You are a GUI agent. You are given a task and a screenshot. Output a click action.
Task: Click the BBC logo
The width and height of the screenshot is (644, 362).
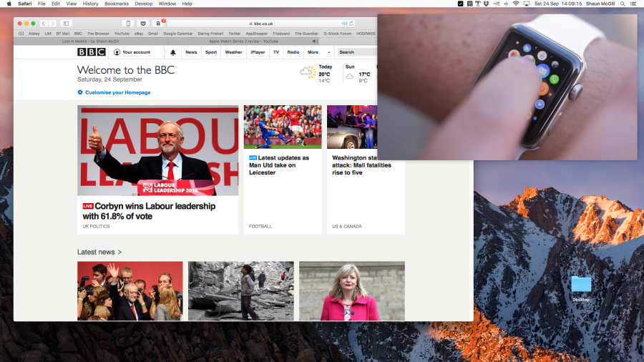(x=92, y=52)
